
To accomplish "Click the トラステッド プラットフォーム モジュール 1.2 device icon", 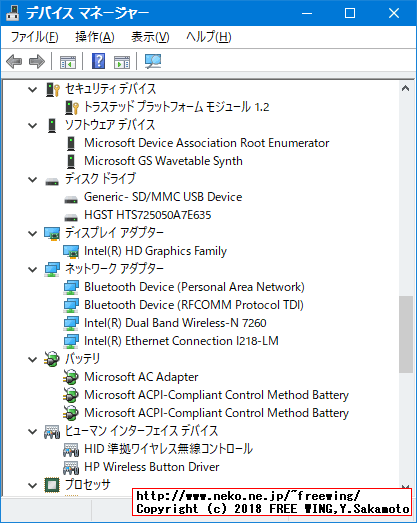I will 71,107.
